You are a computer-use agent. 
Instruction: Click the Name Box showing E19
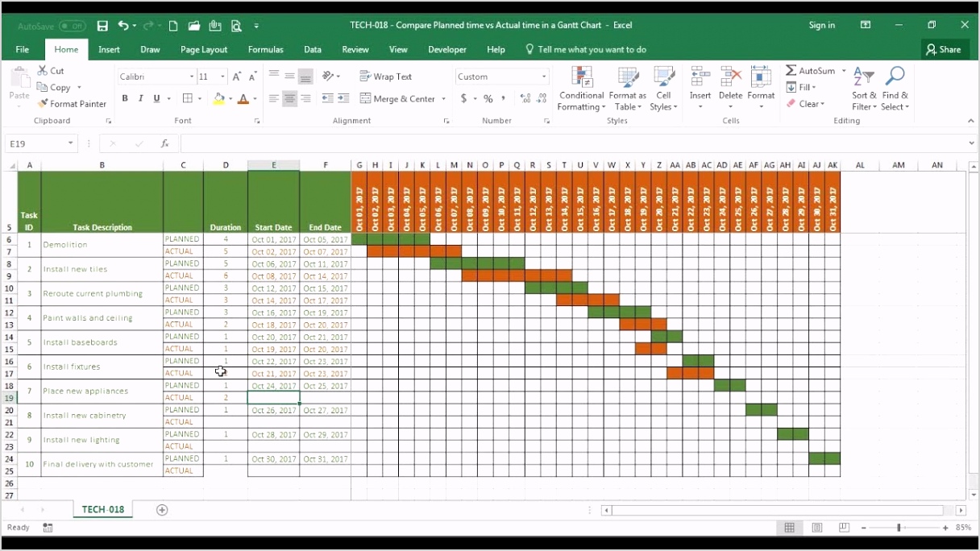42,143
